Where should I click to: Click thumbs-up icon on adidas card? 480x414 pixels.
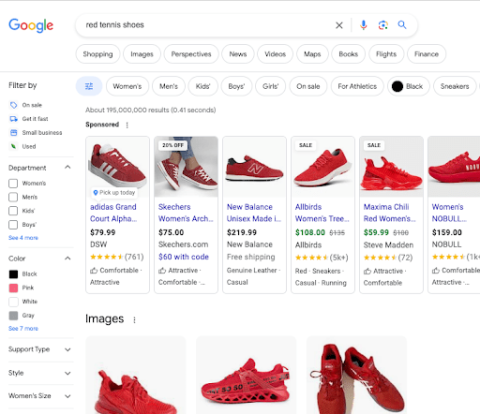pos(94,270)
